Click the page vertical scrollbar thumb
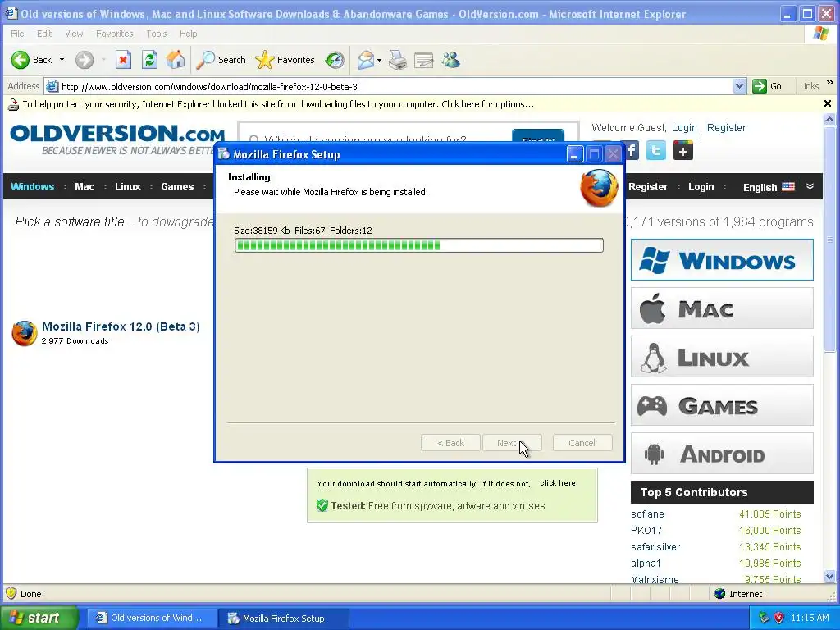840x630 pixels. coord(829,239)
